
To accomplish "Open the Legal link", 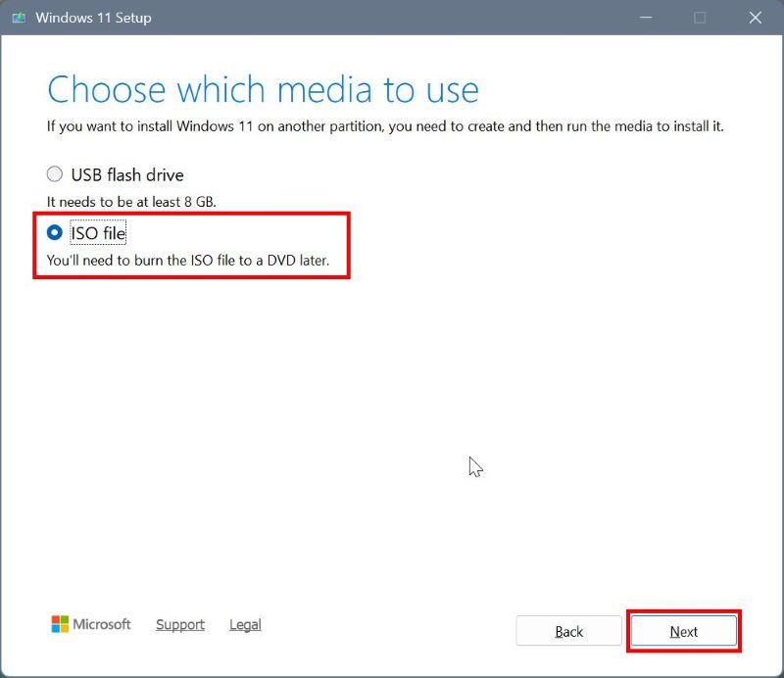I will click(245, 624).
